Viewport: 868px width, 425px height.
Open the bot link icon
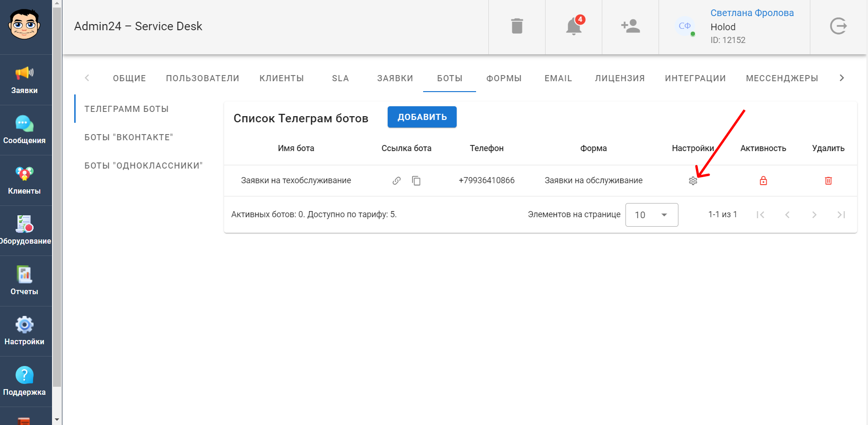(x=397, y=180)
